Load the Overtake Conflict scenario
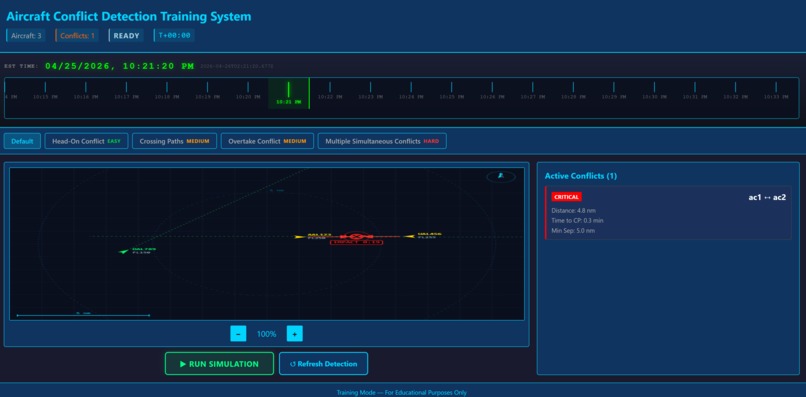The image size is (806, 397). [x=267, y=141]
